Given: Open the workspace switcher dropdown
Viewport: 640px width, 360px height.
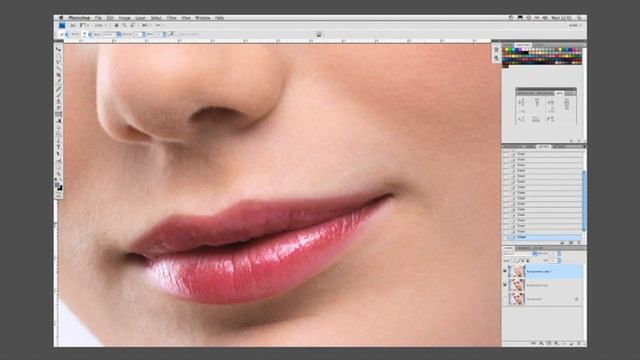Looking at the screenshot, I should coord(575,25).
